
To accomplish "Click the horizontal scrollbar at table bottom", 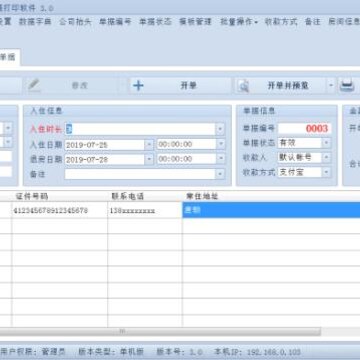I will pyautogui.click(x=160, y=331).
